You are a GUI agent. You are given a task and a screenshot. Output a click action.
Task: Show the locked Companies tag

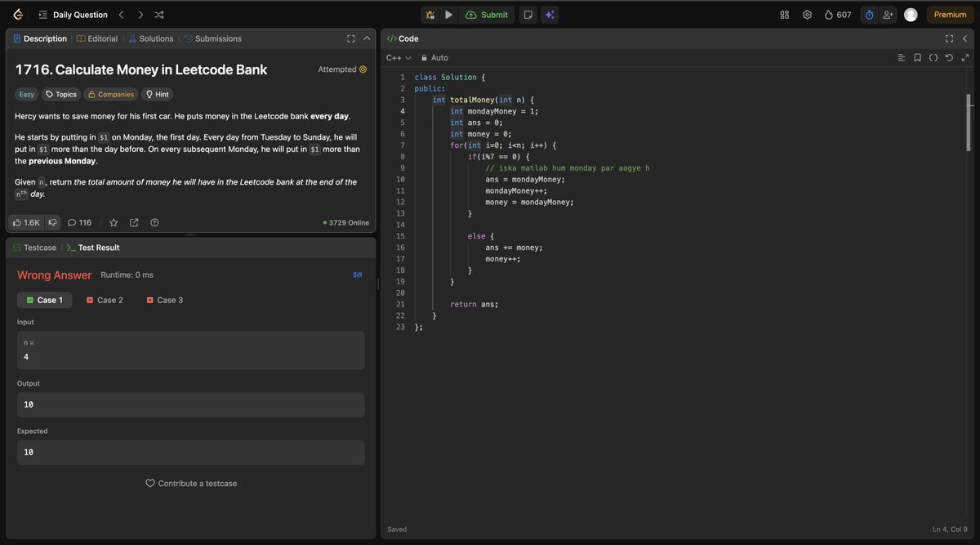[x=111, y=94]
